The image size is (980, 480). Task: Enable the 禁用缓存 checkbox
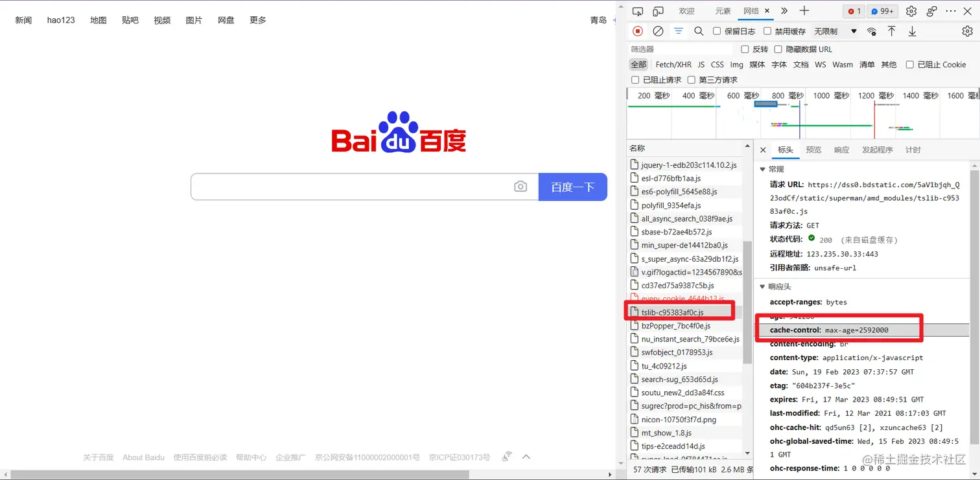point(767,31)
